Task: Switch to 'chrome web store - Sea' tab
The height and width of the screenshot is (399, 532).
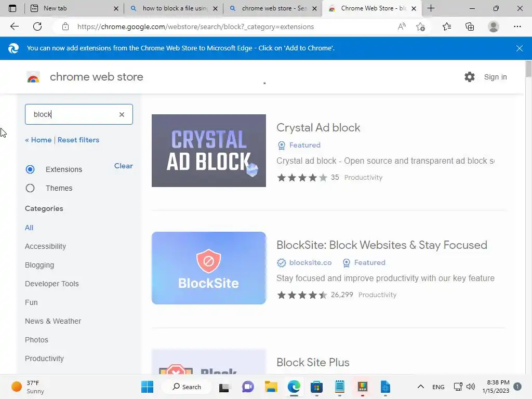Action: pos(272,8)
